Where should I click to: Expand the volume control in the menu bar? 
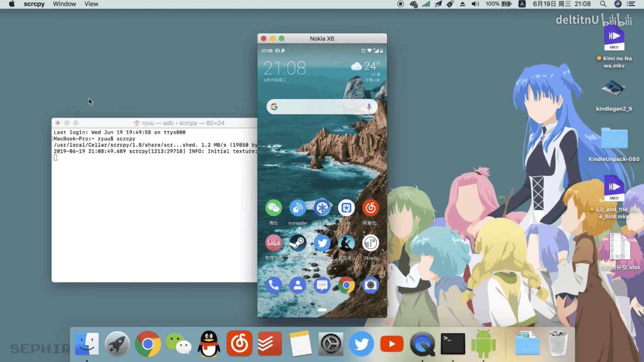[x=475, y=4]
